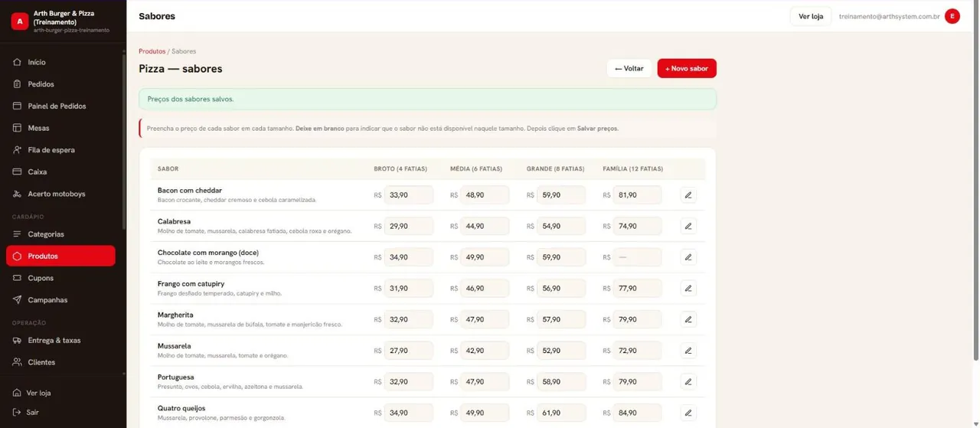
Task: Click Quatro queijos Família price field 84,90
Action: click(x=637, y=413)
